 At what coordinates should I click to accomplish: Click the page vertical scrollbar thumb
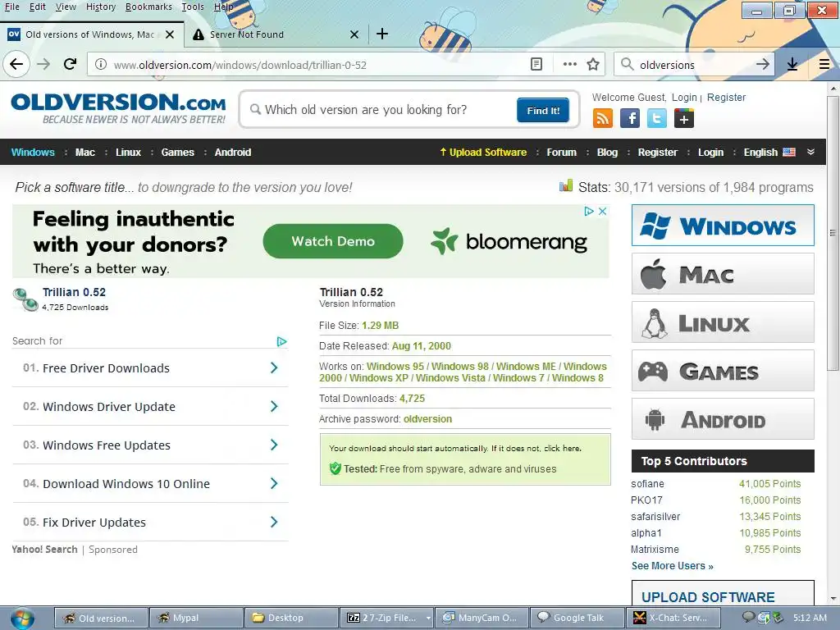(x=833, y=233)
